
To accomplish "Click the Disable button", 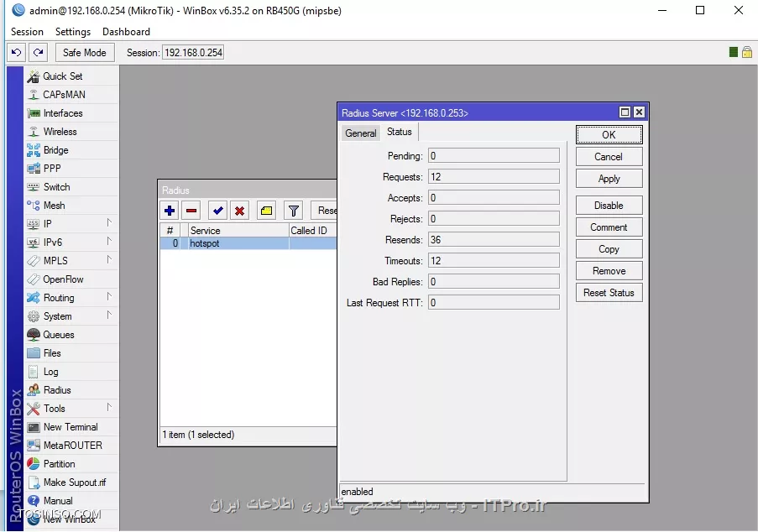I will (x=609, y=206).
